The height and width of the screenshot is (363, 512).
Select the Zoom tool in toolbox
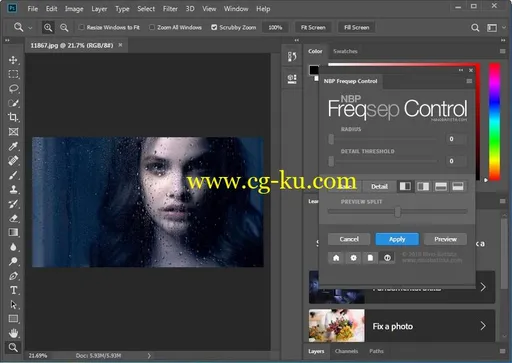pyautogui.click(x=13, y=348)
